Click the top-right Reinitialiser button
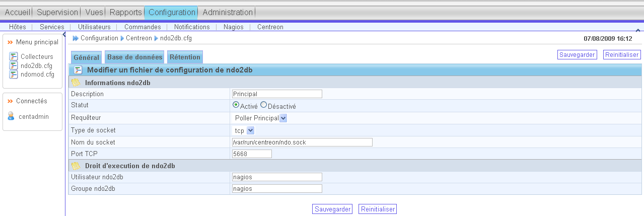 (622, 54)
